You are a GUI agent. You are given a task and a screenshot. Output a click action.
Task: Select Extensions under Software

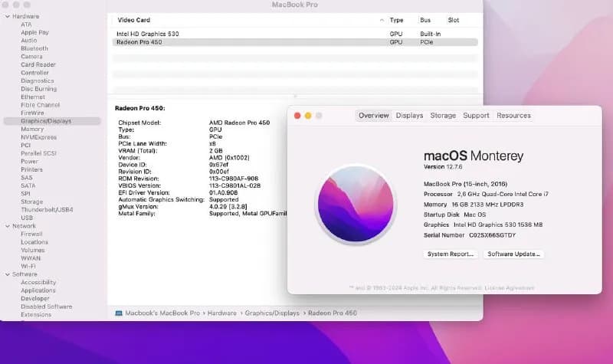pyautogui.click(x=36, y=314)
